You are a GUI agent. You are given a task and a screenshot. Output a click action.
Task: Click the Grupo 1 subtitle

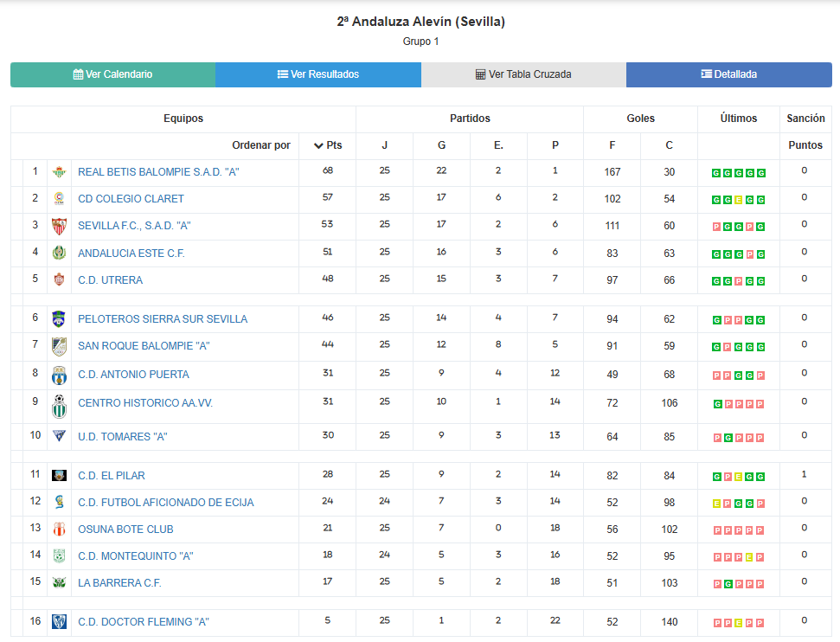pyautogui.click(x=420, y=42)
